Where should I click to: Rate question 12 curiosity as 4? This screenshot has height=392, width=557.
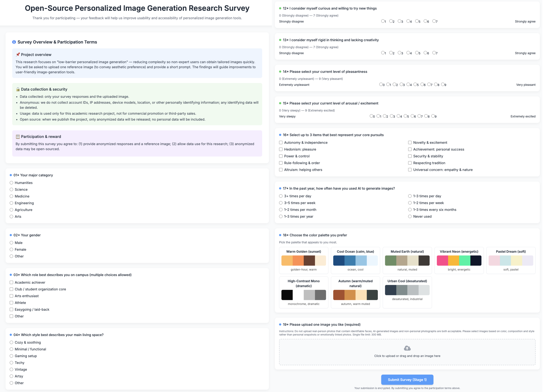(x=408, y=21)
